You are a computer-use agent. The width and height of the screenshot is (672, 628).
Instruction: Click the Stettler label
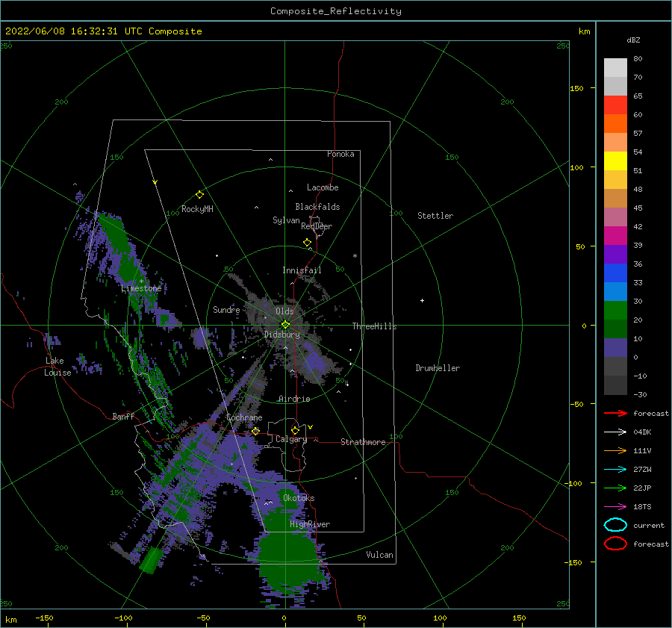tap(435, 216)
